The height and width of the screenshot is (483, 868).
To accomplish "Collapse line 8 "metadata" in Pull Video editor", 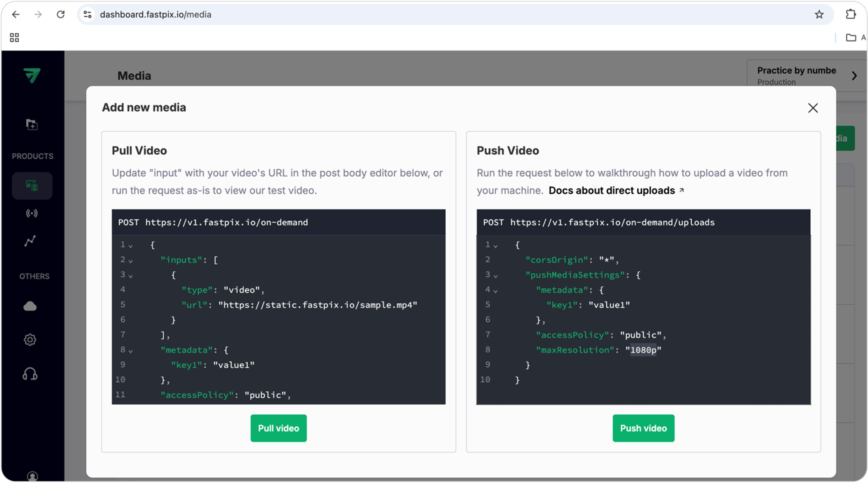I will pos(130,351).
